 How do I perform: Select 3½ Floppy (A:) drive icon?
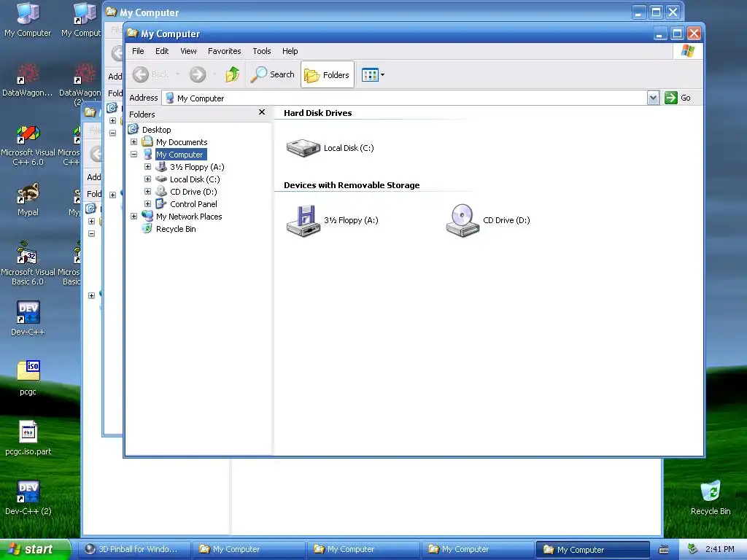click(x=303, y=220)
